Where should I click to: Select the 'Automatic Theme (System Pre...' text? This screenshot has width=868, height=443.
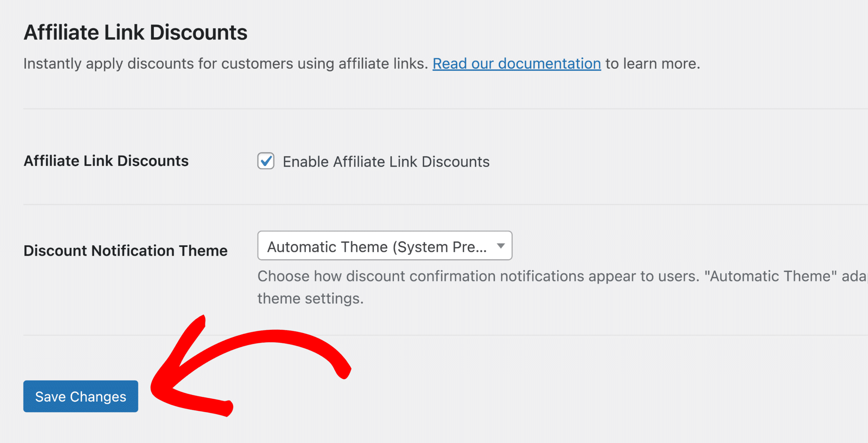[x=377, y=247]
